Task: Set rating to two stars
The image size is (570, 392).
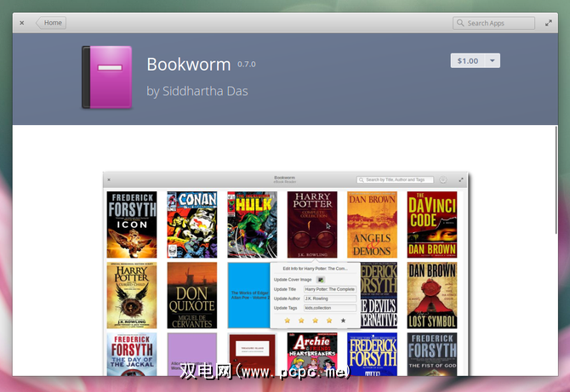Action: 301,321
